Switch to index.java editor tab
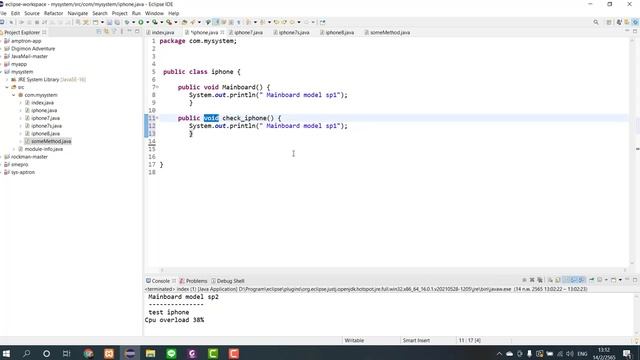The image size is (640, 360). click(162, 32)
